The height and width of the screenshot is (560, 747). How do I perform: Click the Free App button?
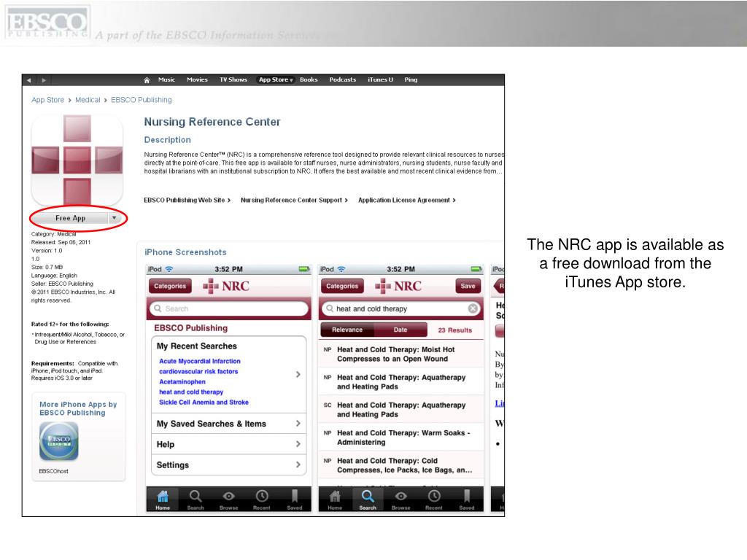pos(71,218)
